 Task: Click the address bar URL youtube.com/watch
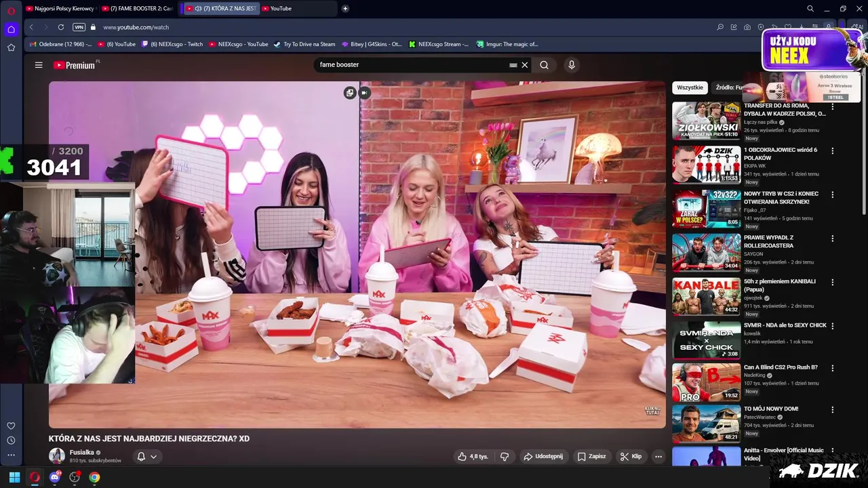click(x=136, y=27)
